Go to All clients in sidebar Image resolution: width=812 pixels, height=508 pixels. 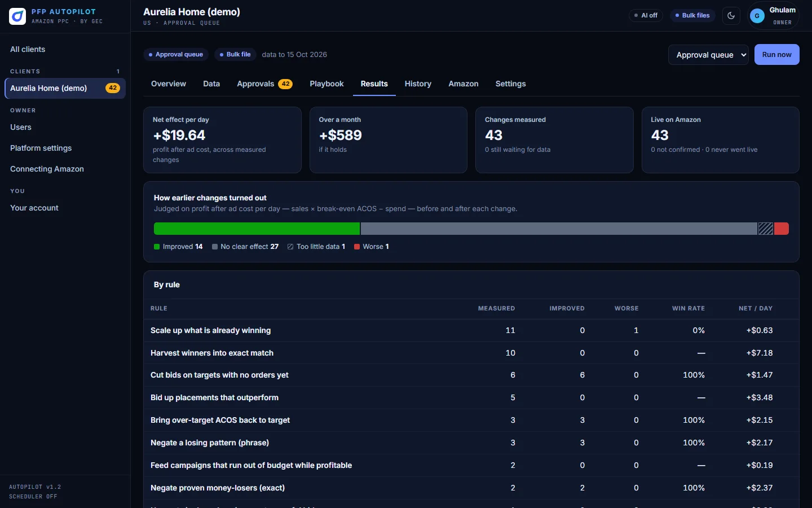coord(65,49)
